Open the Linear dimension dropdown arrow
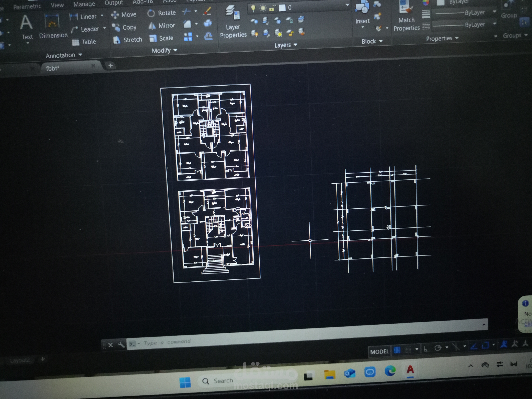The image size is (532, 399). point(102,16)
